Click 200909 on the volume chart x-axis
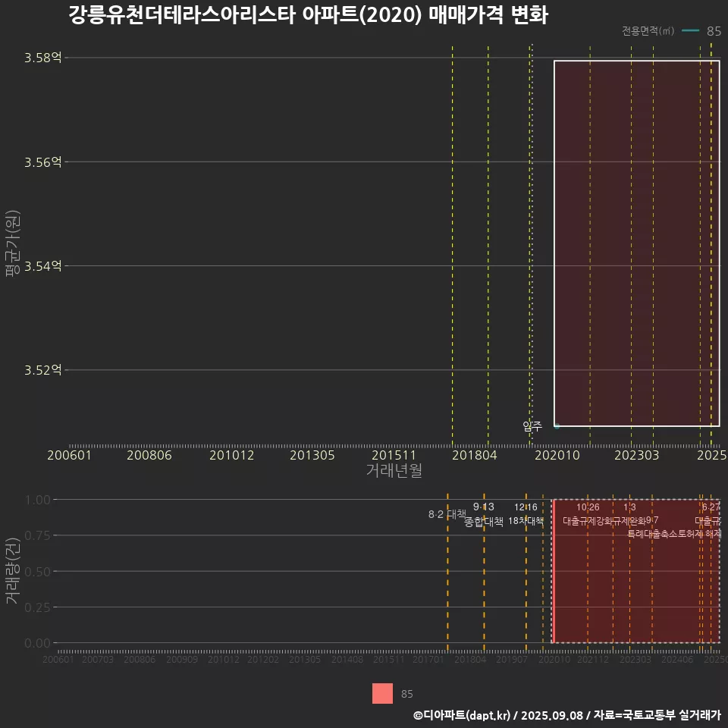Screen dimensions: 728x728 coord(182,659)
